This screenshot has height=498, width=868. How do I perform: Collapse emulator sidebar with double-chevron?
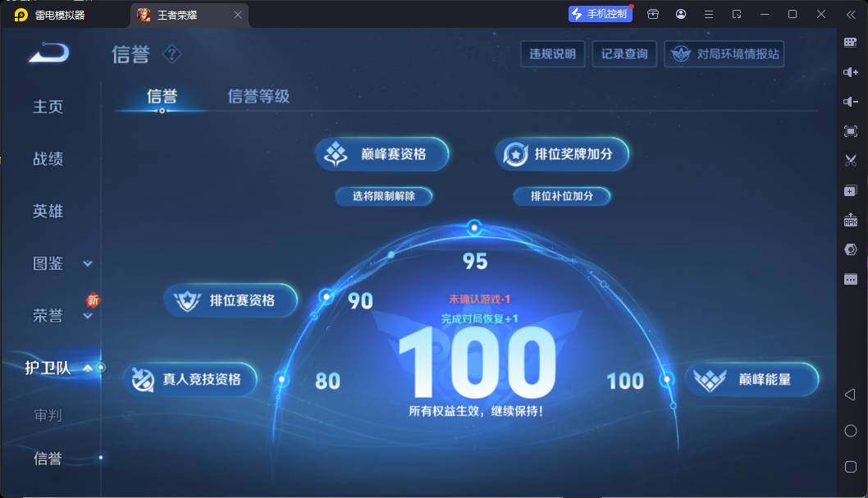[x=851, y=15]
